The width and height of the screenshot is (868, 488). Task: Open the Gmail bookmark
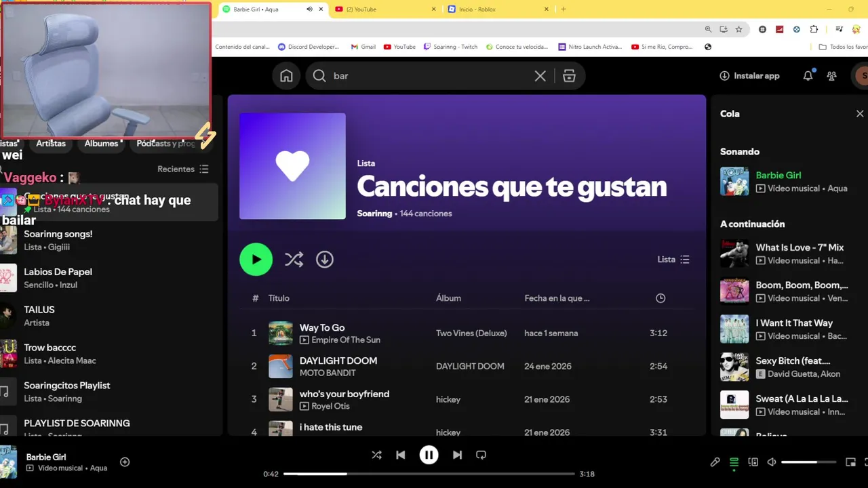(x=363, y=47)
